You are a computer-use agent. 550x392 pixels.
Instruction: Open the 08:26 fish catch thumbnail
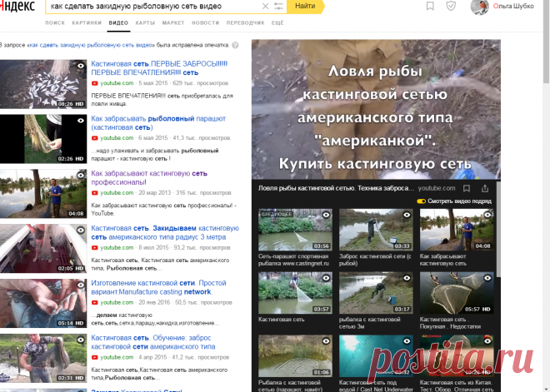pyautogui.click(x=43, y=84)
